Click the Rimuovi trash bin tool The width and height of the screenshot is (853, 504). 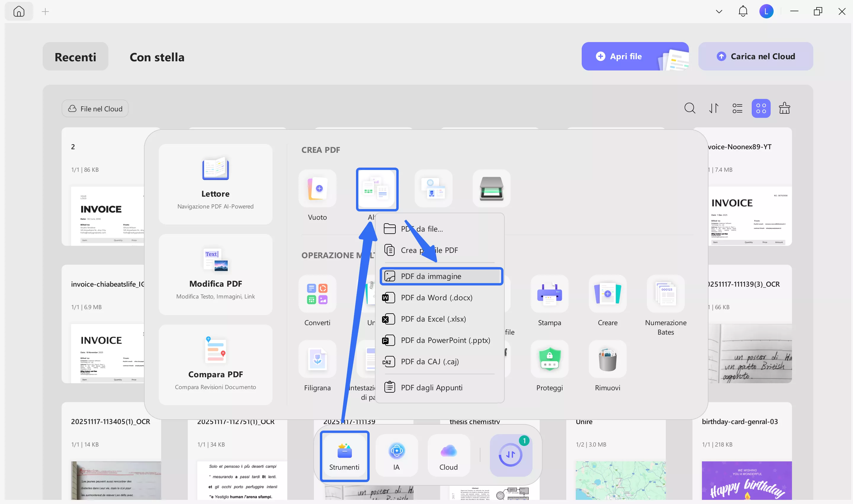click(607, 359)
